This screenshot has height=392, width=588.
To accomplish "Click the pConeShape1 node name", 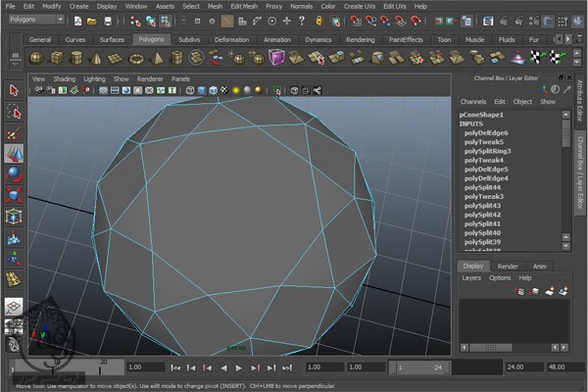I will tap(481, 115).
